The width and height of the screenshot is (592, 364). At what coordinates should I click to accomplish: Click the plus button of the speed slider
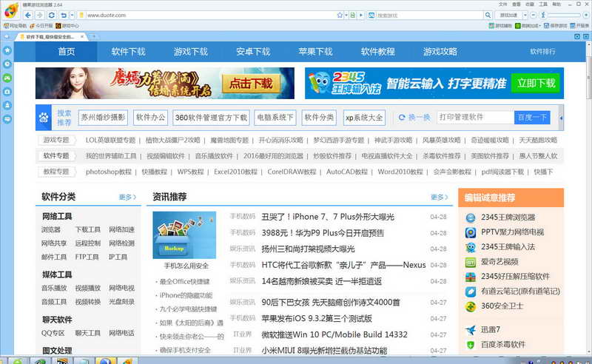(x=586, y=15)
